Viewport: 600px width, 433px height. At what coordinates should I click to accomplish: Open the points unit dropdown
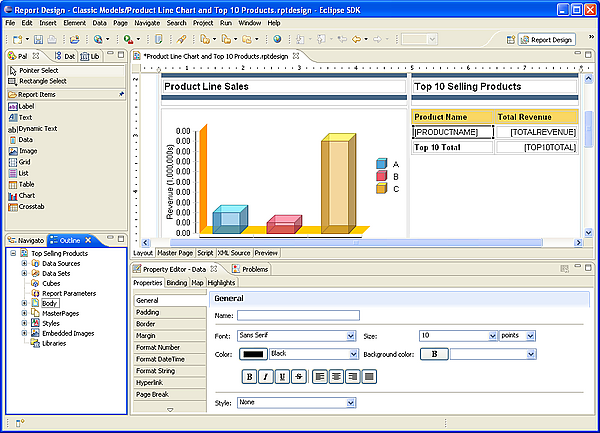point(530,336)
